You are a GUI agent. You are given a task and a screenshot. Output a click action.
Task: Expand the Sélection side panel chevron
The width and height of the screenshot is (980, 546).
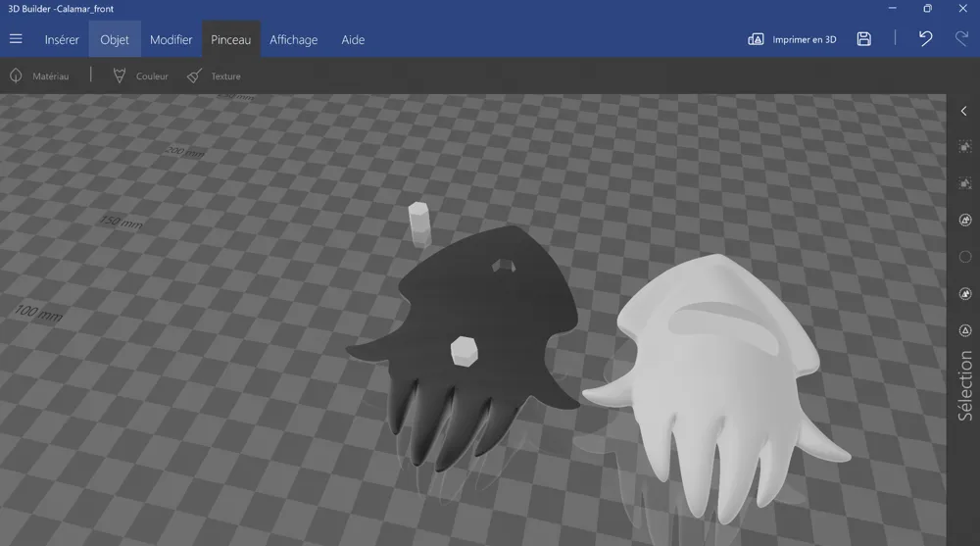(964, 111)
